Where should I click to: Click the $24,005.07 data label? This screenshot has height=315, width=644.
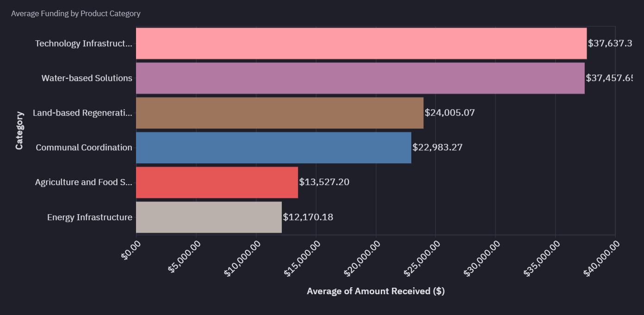pos(450,112)
